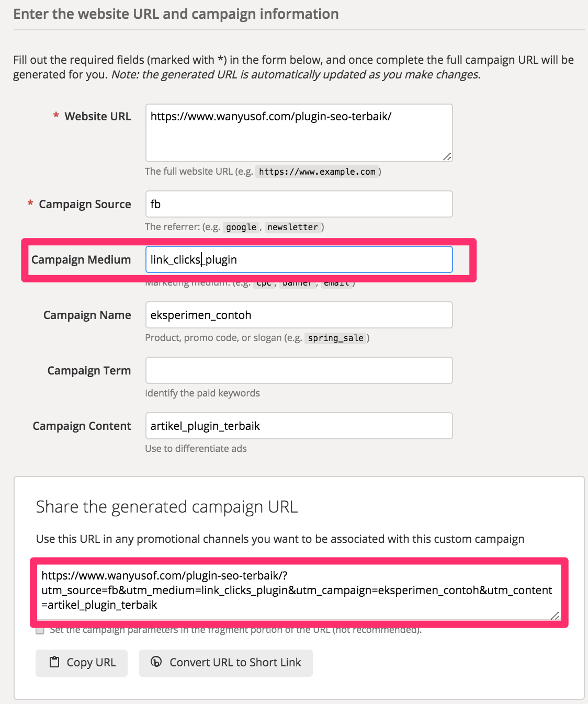Focus the empty Campaign Term field
The width and height of the screenshot is (588, 704).
click(x=299, y=370)
